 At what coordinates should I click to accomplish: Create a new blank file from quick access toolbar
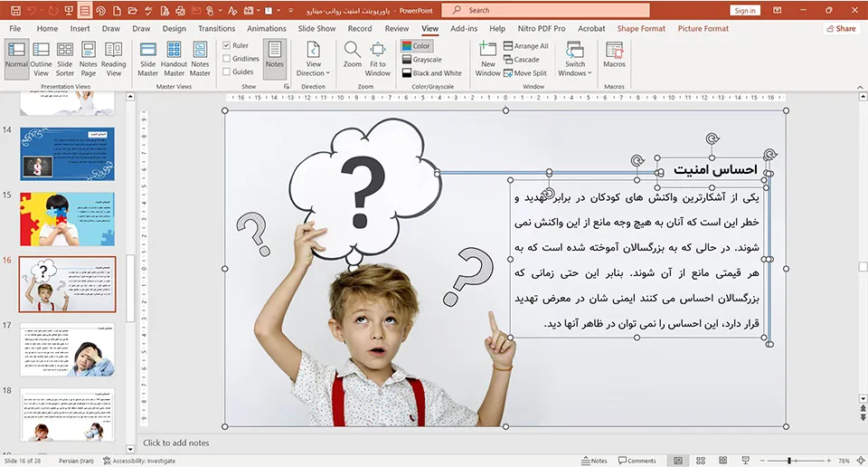tap(117, 11)
